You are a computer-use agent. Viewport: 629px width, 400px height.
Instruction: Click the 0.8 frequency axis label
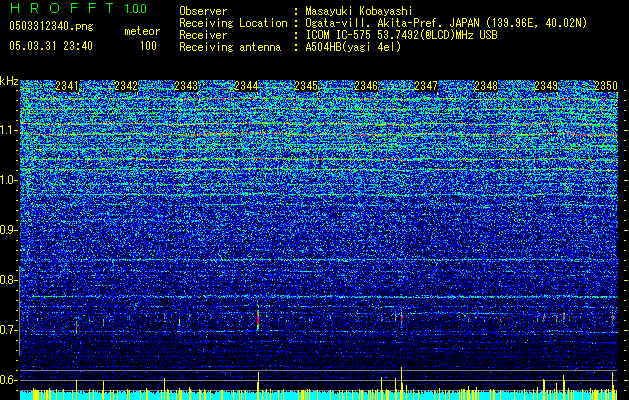tap(9, 280)
